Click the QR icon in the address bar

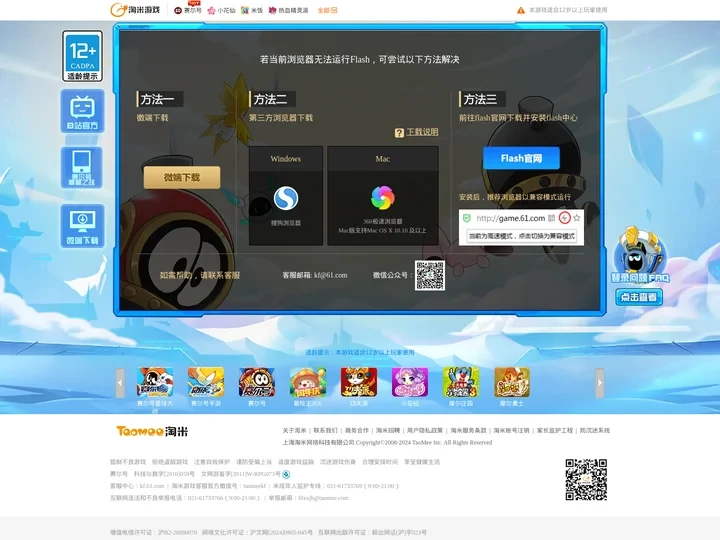point(551,218)
